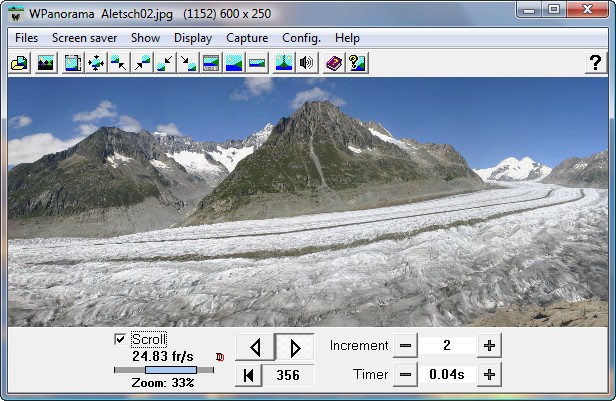
Task: Click the small thin landscape strip icon
Action: [x=257, y=63]
